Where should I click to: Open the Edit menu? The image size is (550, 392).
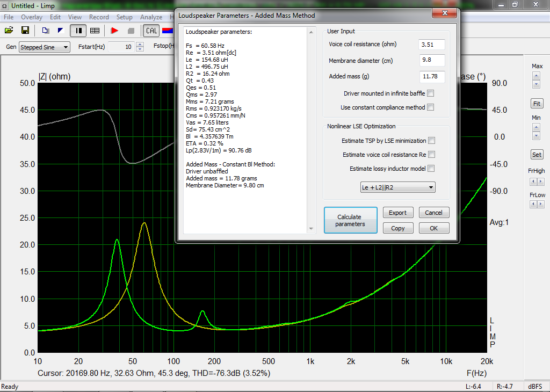(x=55, y=17)
